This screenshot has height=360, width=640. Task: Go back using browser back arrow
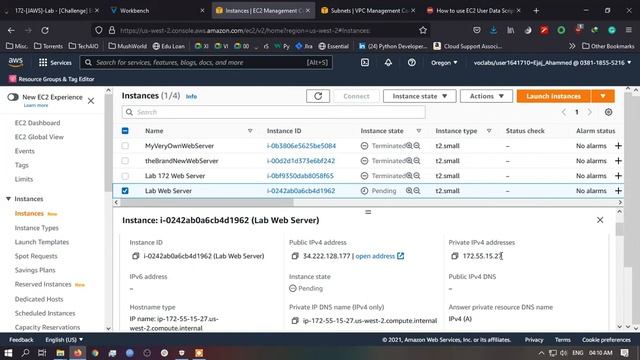pos(11,30)
